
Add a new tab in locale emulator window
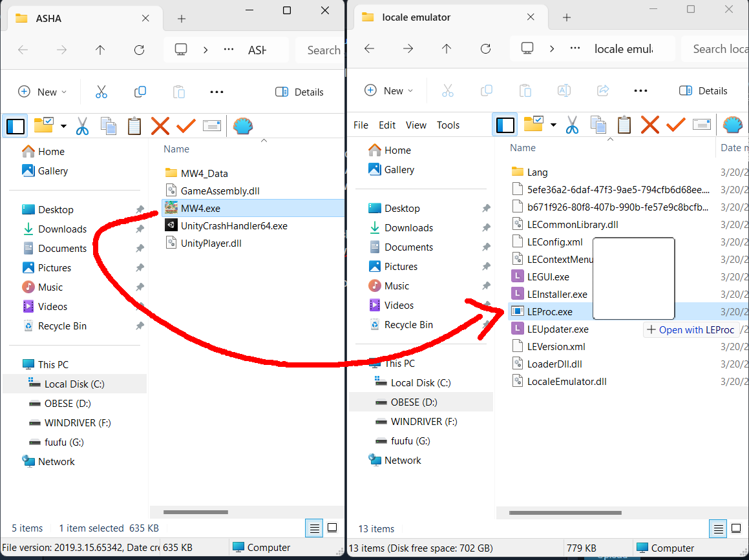pos(567,17)
